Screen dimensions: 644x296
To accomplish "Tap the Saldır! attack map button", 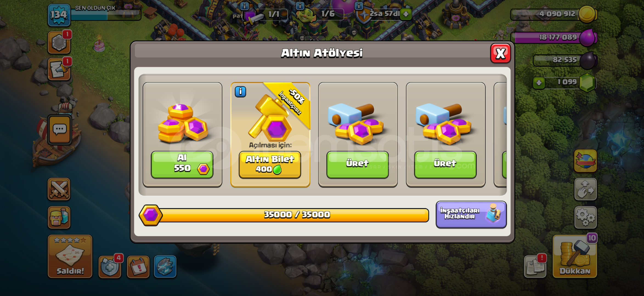I will tap(70, 256).
